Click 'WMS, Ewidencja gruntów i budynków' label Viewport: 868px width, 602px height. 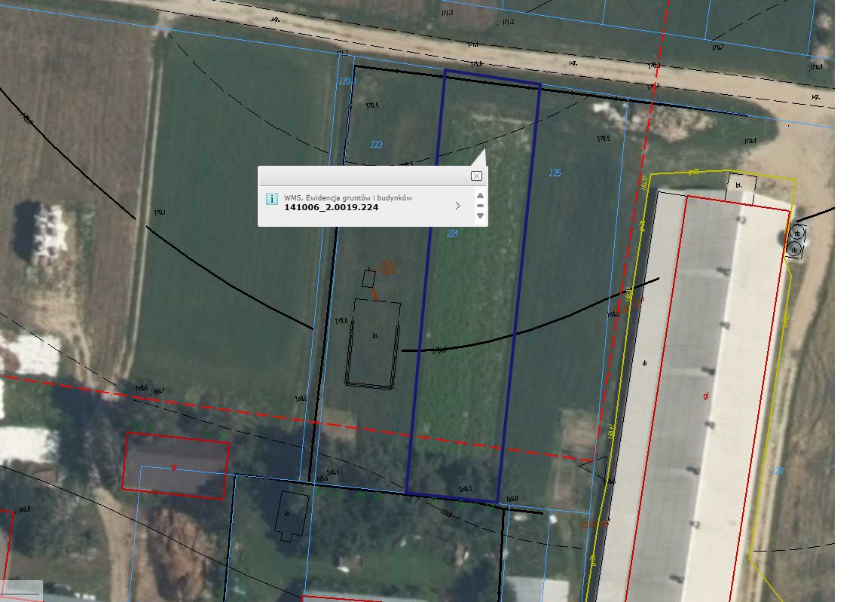(x=347, y=197)
